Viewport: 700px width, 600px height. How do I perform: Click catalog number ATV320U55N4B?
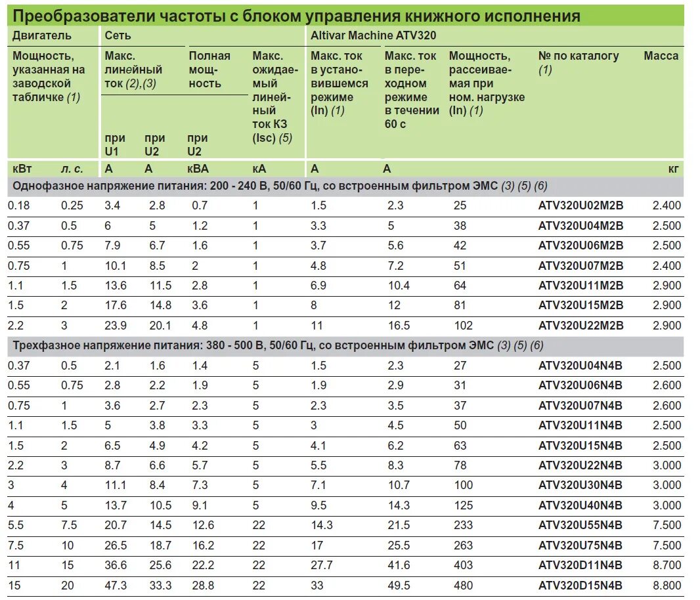pyautogui.click(x=580, y=525)
